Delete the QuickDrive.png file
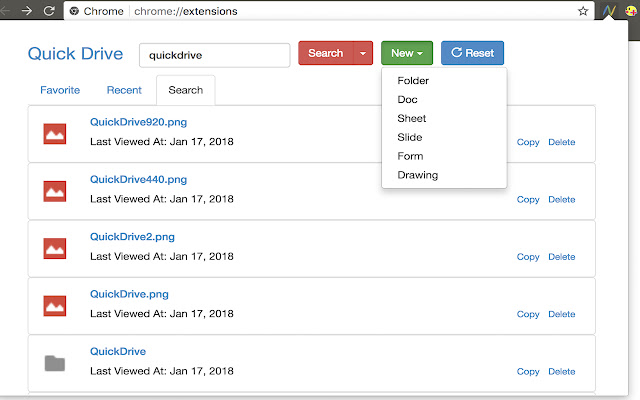 point(562,314)
